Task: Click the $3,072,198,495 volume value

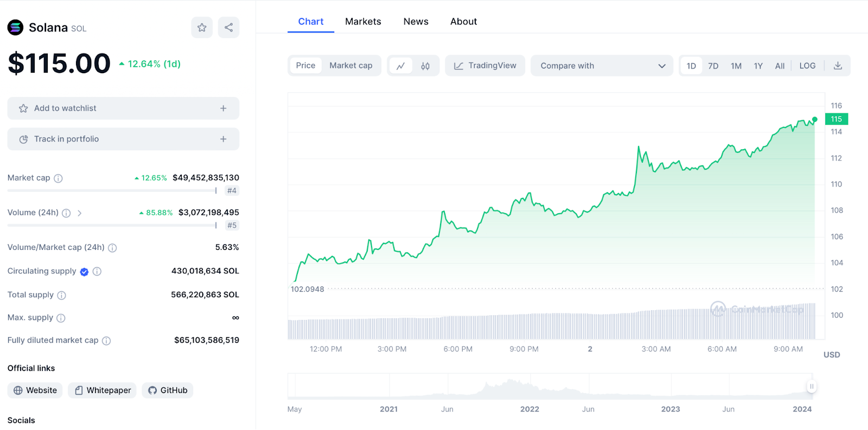Action: pyautogui.click(x=209, y=213)
